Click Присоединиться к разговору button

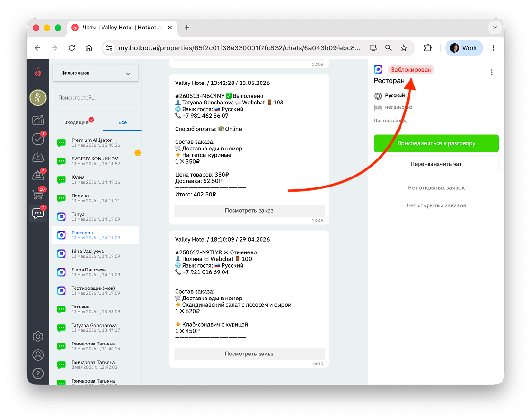[436, 144]
